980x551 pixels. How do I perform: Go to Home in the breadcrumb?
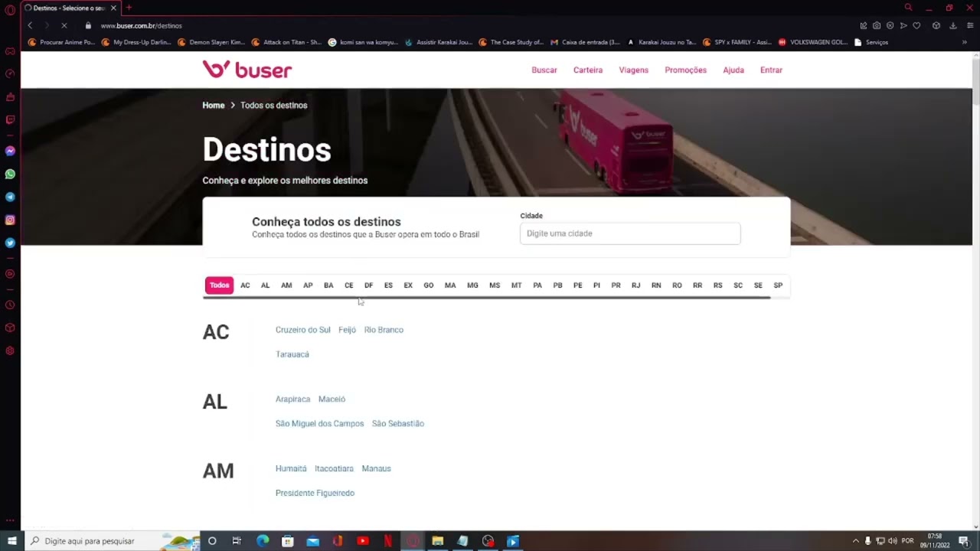[x=214, y=106]
